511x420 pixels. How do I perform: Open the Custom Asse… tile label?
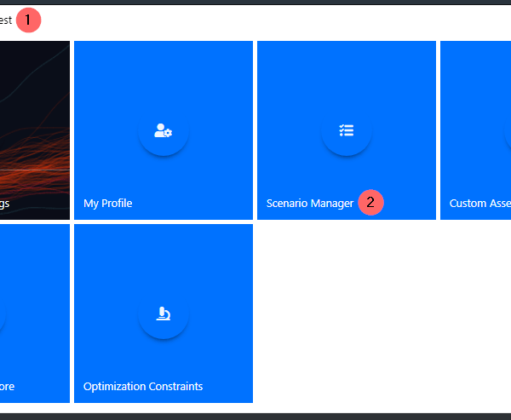coord(479,204)
